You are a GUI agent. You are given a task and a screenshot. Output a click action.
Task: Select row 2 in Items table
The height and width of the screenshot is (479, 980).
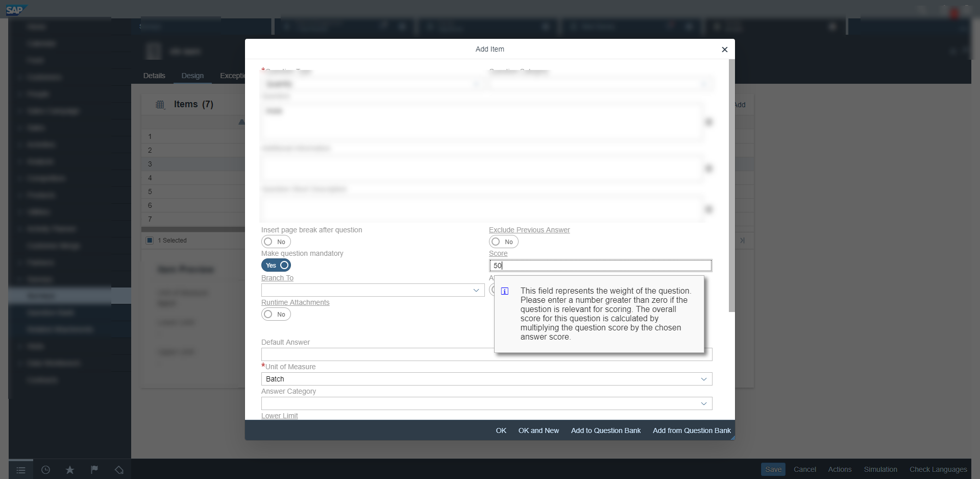click(x=193, y=150)
